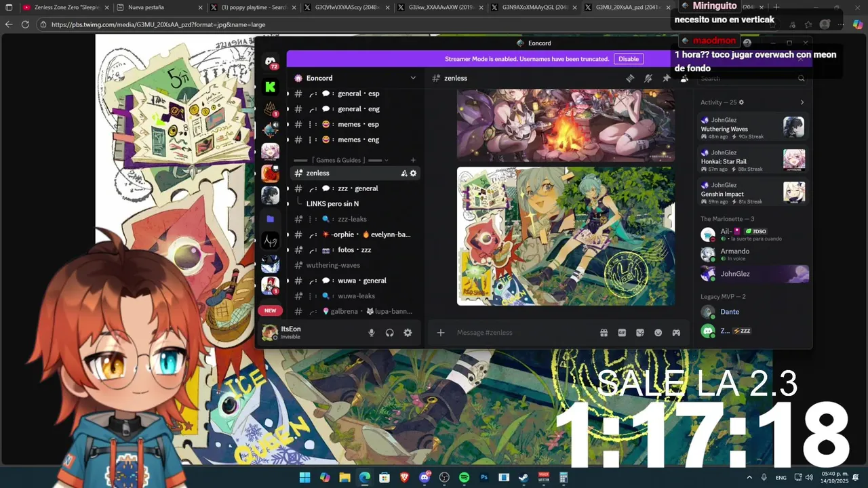The image size is (868, 488).
Task: Create channel in Games & Guides category
Action: (x=413, y=160)
